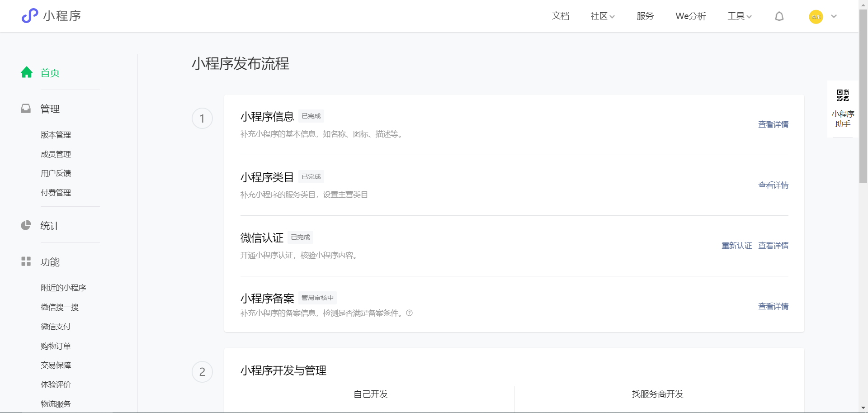Screen dimensions: 868x413
Task: Click the 小程序助手 label
Action: click(x=843, y=119)
